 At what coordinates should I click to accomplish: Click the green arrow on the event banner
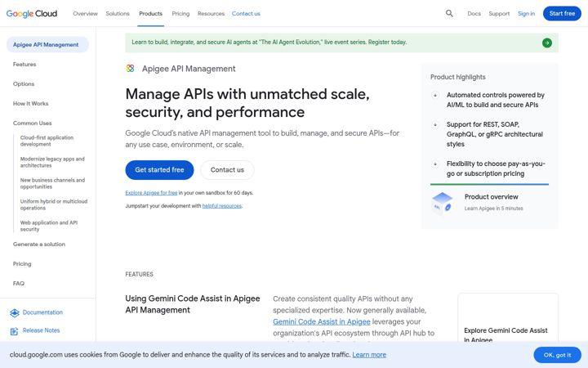546,43
